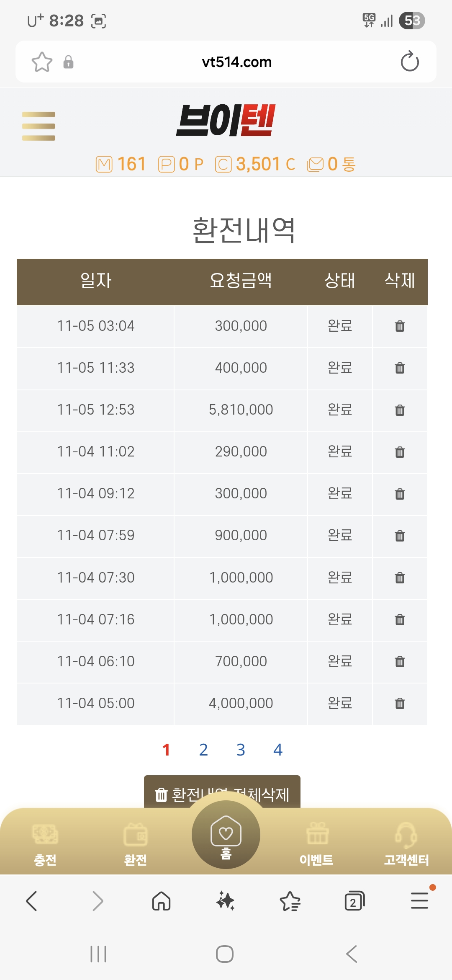Screen dimensions: 452x980
Task: Delete the 5,810,000 withdrawal entry
Action: click(400, 410)
